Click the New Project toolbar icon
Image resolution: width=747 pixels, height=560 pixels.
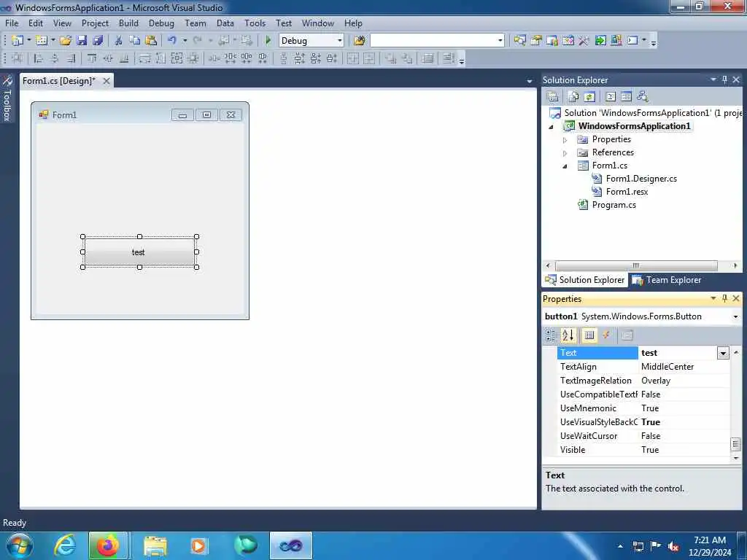18,41
